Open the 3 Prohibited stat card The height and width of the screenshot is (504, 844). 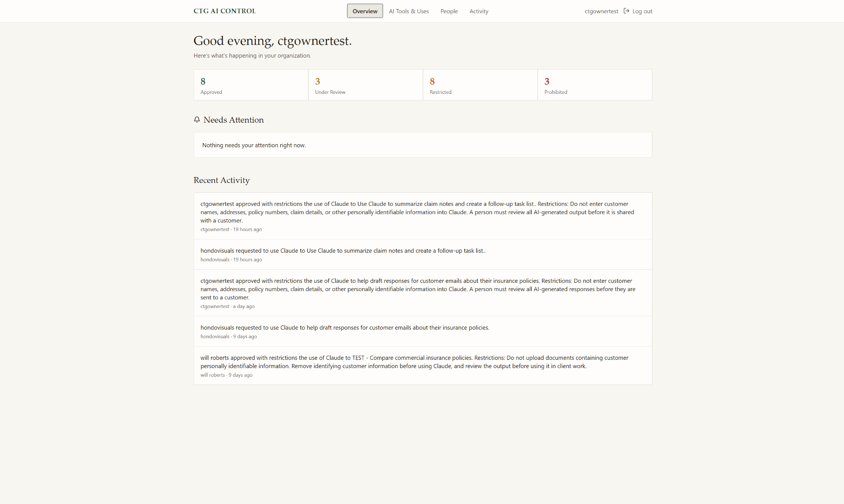595,85
